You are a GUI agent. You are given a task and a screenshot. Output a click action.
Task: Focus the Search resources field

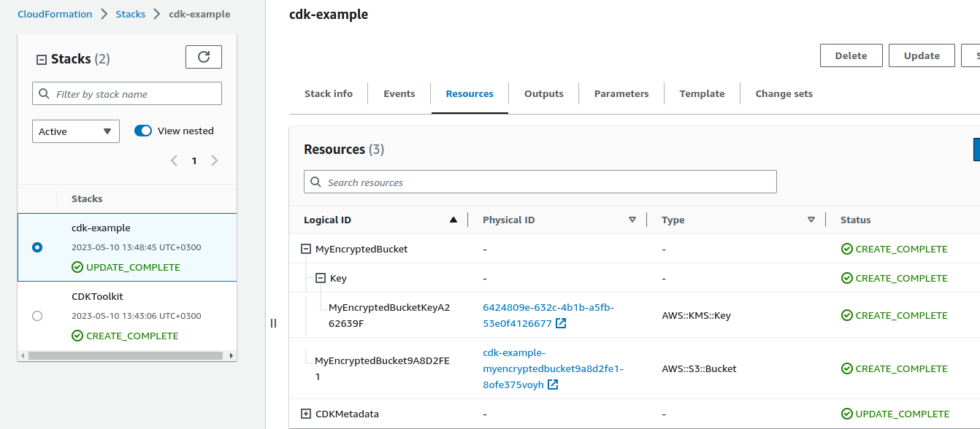(x=540, y=182)
